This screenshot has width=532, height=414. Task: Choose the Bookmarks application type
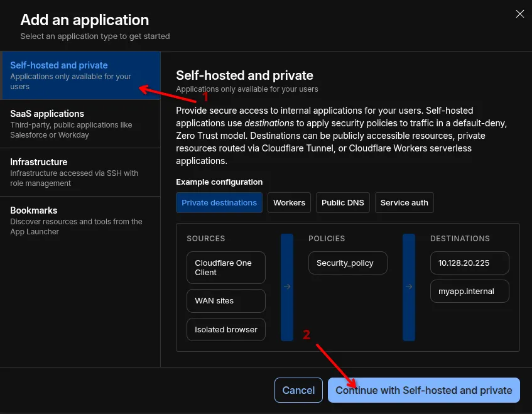(80, 221)
